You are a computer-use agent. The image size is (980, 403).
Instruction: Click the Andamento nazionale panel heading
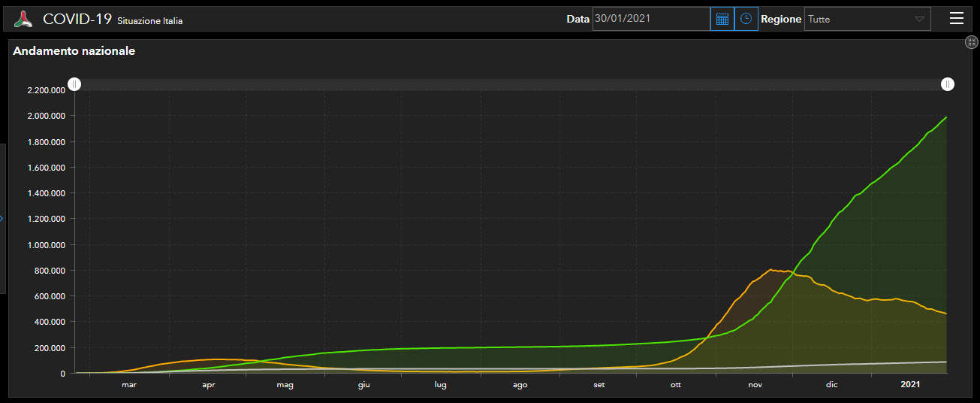click(74, 51)
